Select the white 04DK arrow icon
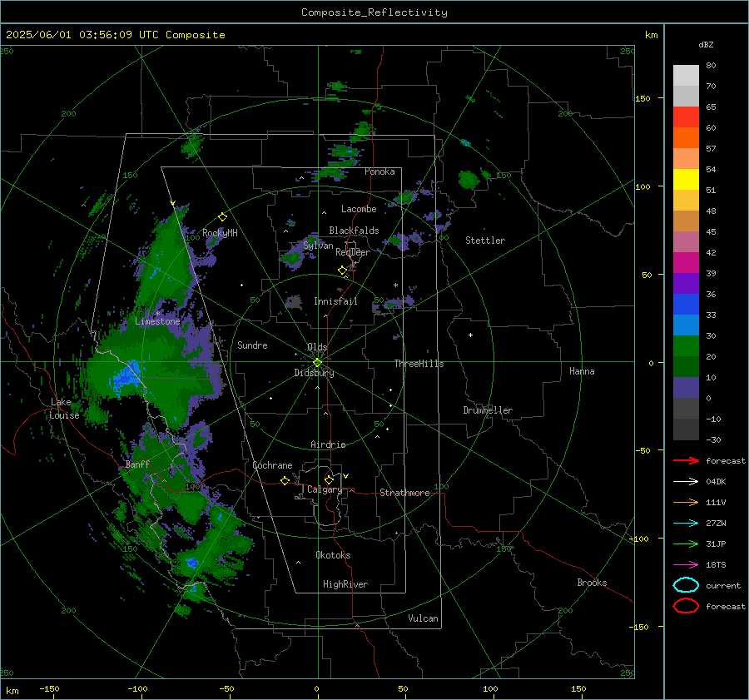Viewport: 749px width, 700px height. 686,482
